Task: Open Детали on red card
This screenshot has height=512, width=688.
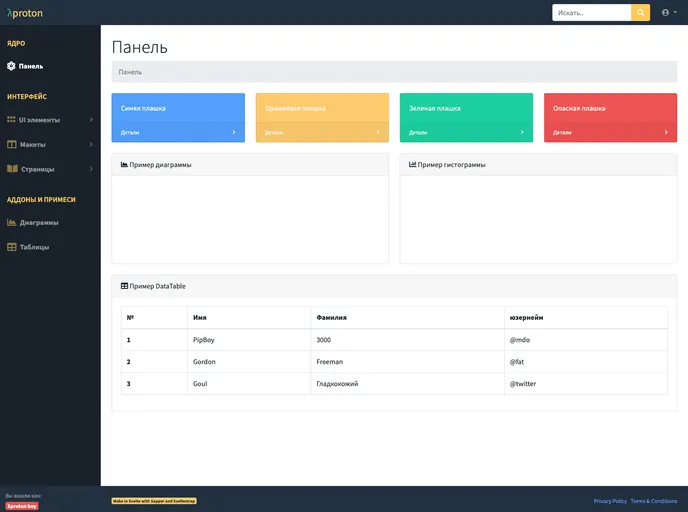Action: pos(562,132)
